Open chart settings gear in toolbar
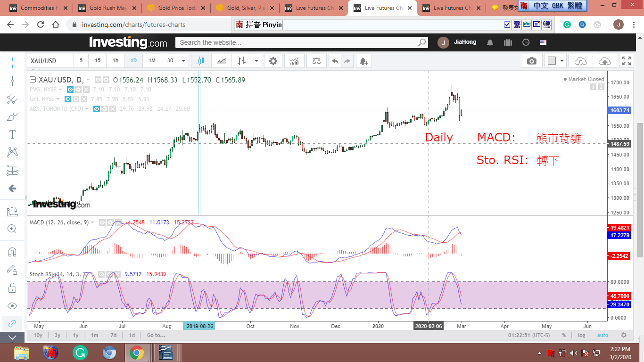This screenshot has height=362, width=644. coord(273,61)
